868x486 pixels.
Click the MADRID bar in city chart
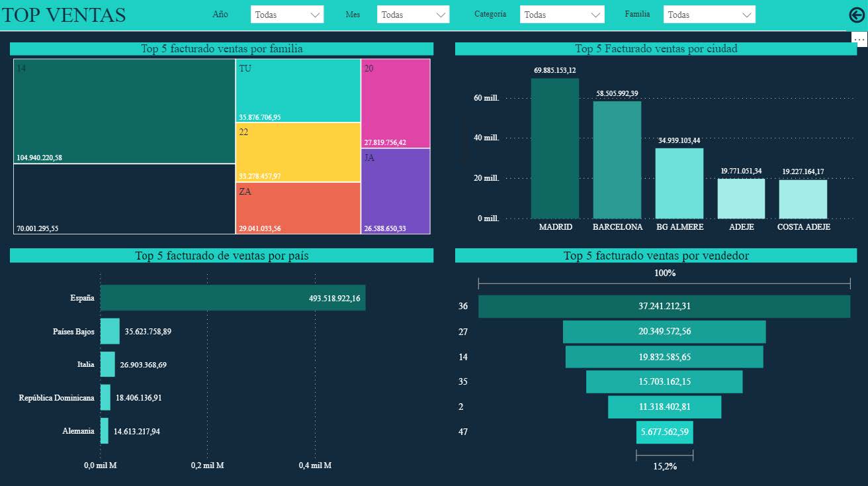pos(554,148)
